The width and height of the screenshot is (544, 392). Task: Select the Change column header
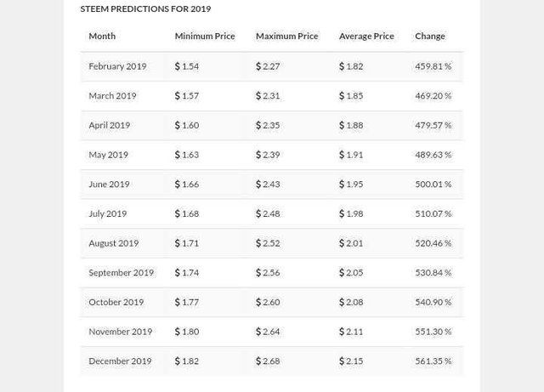[429, 36]
